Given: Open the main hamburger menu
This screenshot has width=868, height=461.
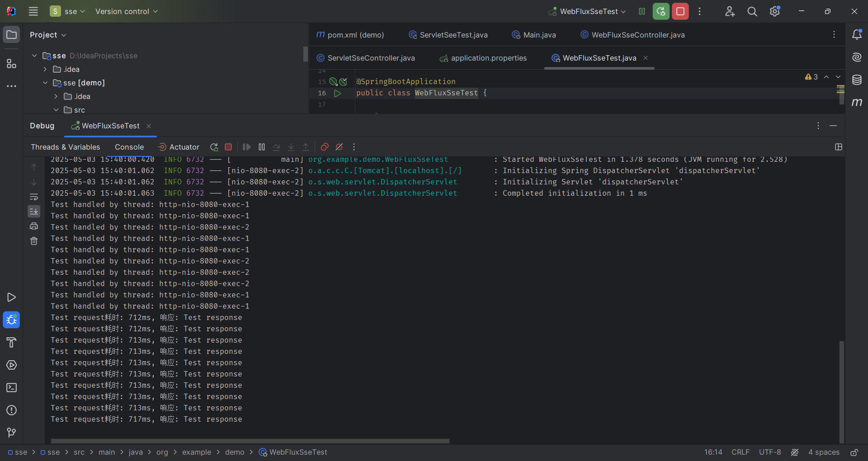Looking at the screenshot, I should click(33, 11).
